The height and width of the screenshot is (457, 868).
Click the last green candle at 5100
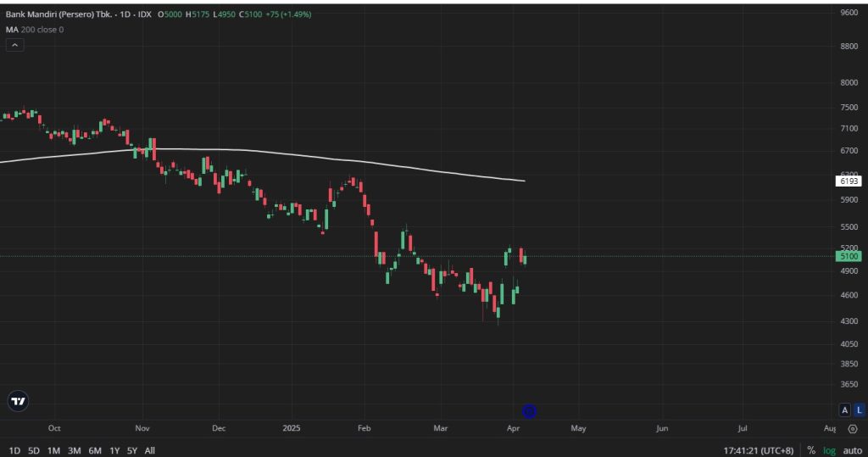525,259
